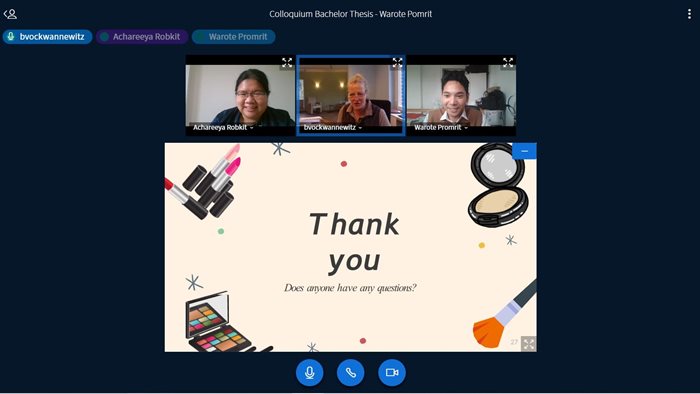Viewport: 700px width, 394px height.
Task: Open the three-dot options menu
Action: pyautogui.click(x=689, y=14)
